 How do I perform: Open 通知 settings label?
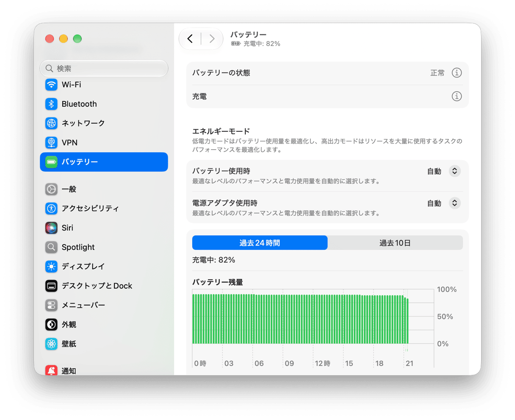click(x=69, y=371)
